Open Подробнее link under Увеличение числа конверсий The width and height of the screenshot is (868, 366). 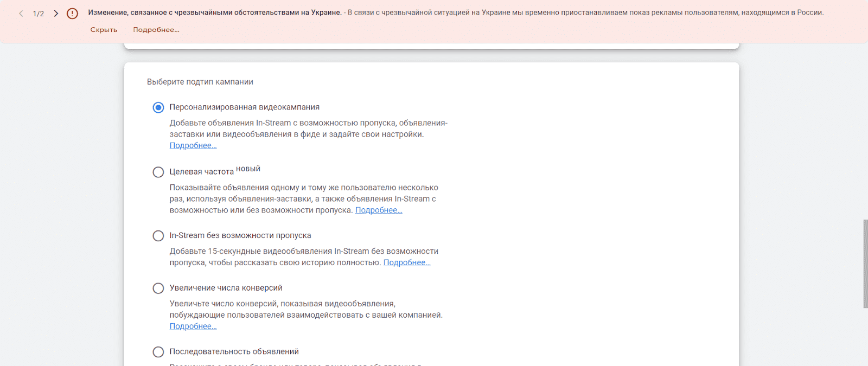click(x=193, y=326)
